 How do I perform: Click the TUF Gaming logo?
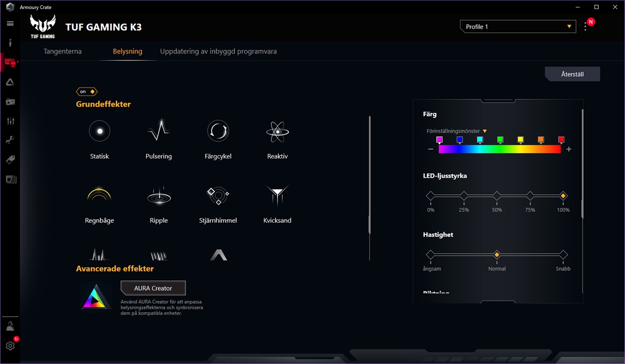click(x=43, y=26)
